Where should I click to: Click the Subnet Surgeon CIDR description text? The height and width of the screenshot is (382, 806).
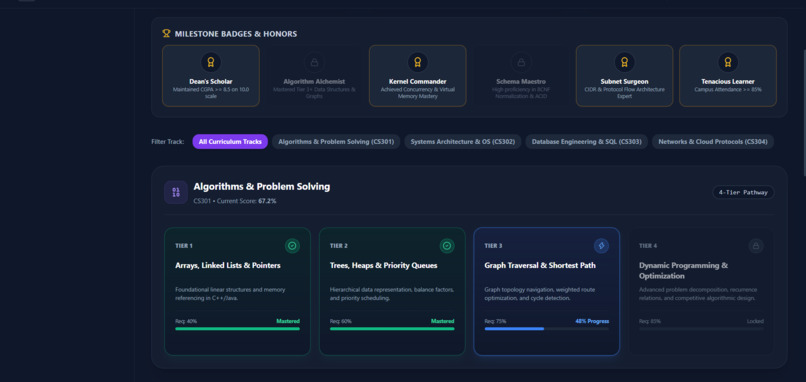625,93
